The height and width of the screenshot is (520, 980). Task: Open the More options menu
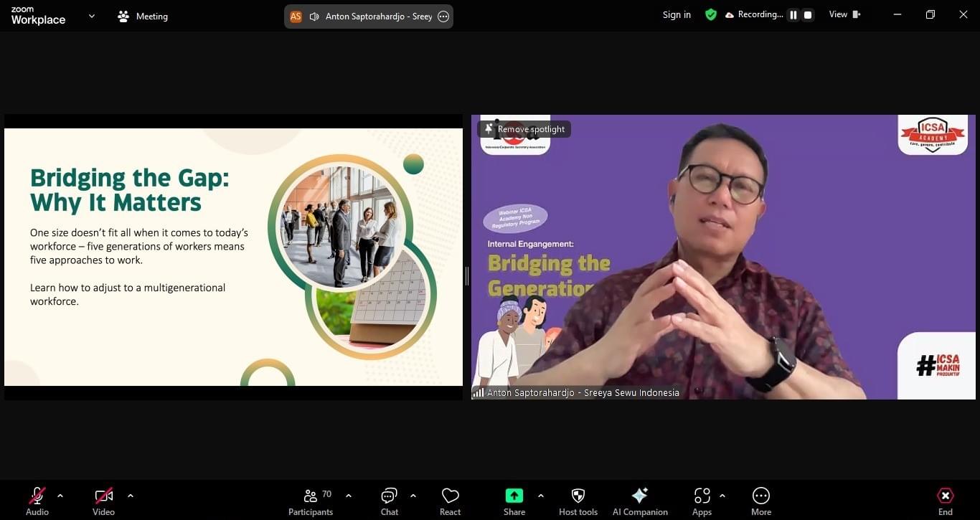point(760,500)
